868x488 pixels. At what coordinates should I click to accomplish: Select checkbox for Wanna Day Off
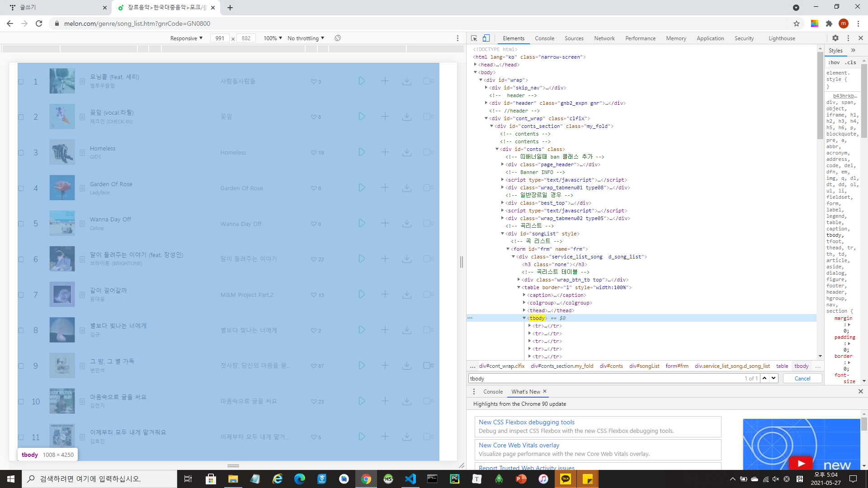pyautogui.click(x=21, y=224)
